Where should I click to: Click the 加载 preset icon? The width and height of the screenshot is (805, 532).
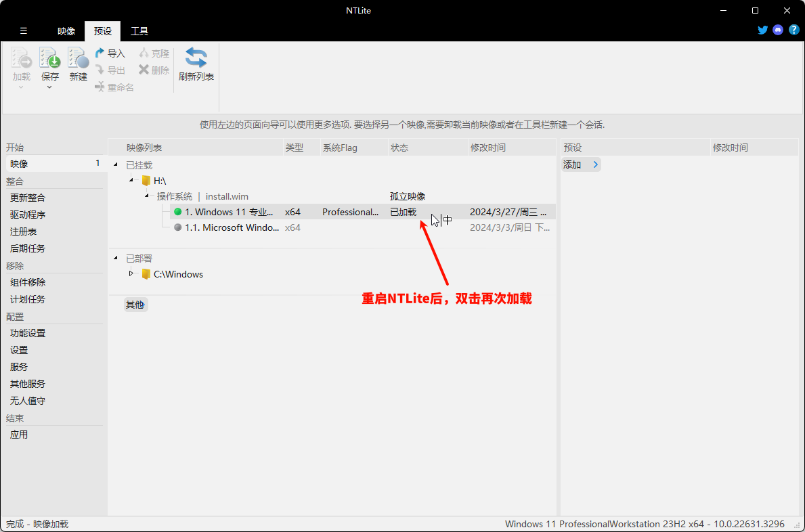coord(22,58)
